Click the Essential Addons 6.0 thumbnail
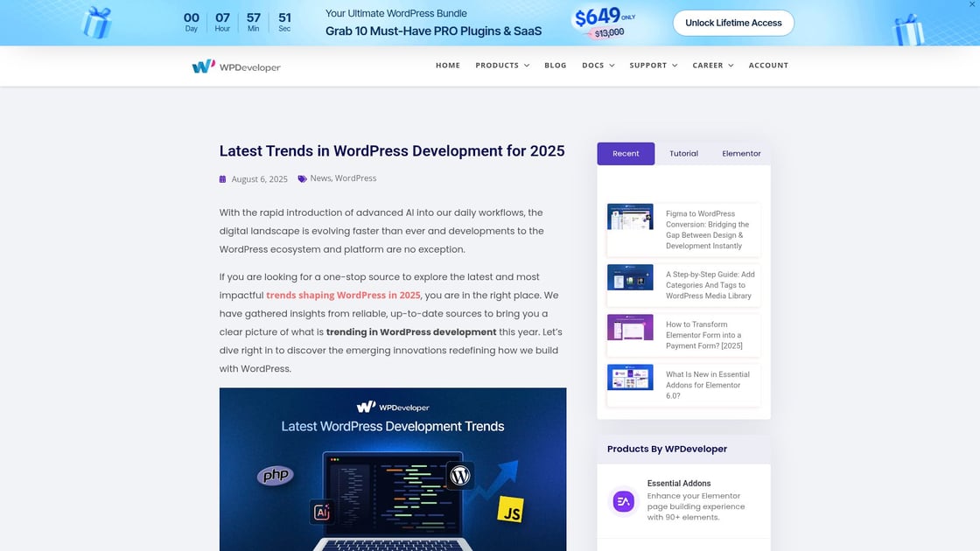Screen dimensions: 980x551 pos(630,377)
